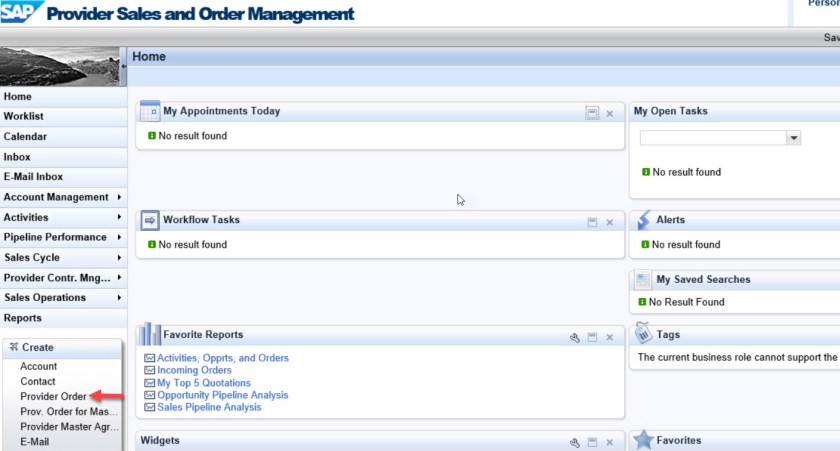Click report icon beside Sales Pipeline Analysis
The image size is (840, 451).
click(x=149, y=407)
